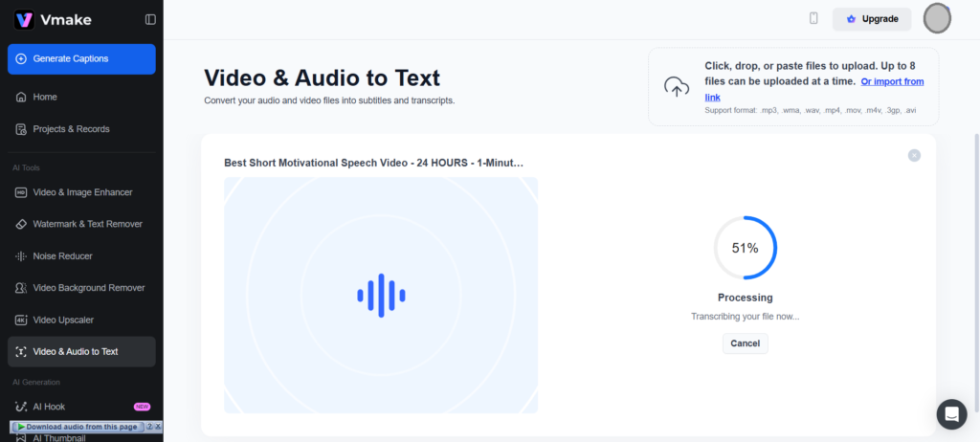Close the transcription card with X
The width and height of the screenshot is (980, 442).
[914, 155]
